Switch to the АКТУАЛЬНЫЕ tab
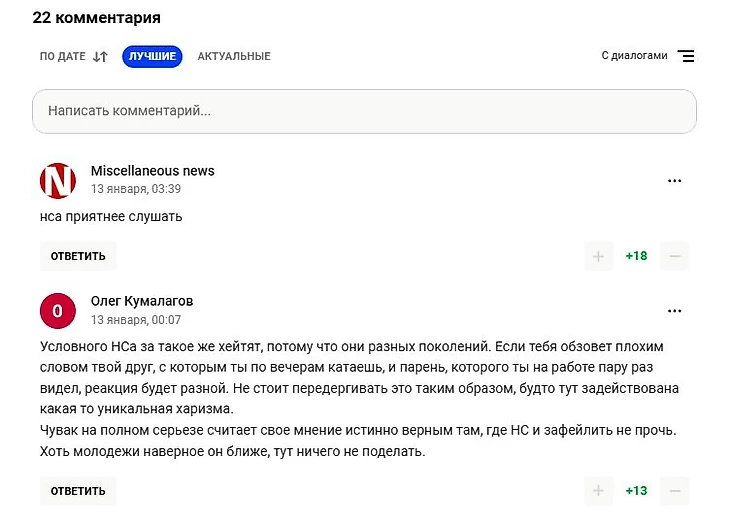730x518 pixels. click(234, 56)
